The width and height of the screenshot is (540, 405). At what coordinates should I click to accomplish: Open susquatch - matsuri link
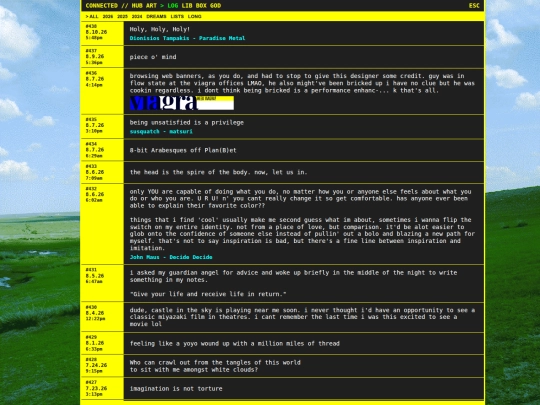pyautogui.click(x=161, y=132)
